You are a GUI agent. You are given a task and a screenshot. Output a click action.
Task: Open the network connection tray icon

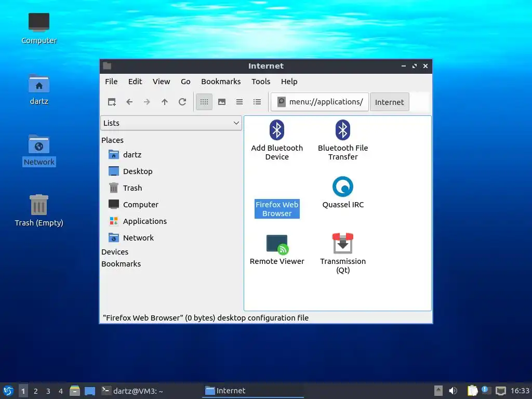(501, 391)
